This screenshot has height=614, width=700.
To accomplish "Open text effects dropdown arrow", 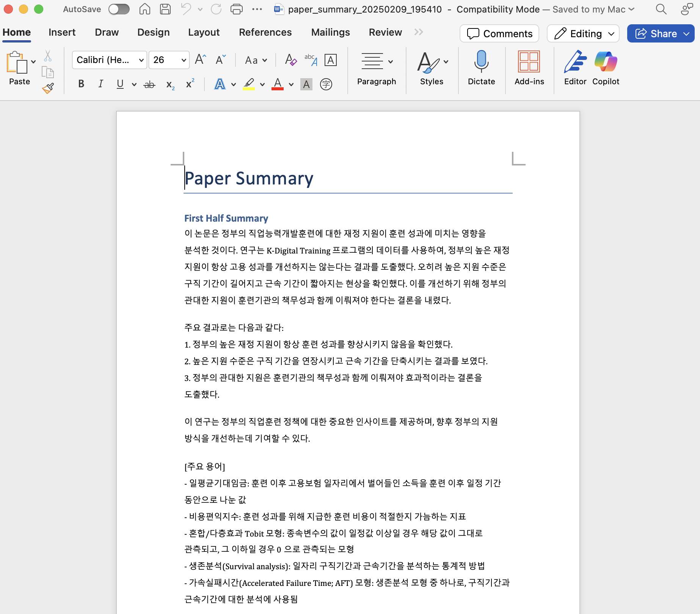I will (x=234, y=84).
